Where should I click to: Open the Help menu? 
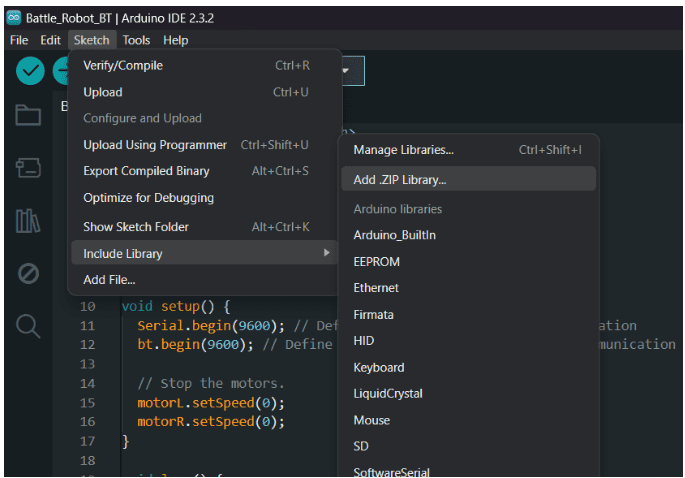point(175,40)
